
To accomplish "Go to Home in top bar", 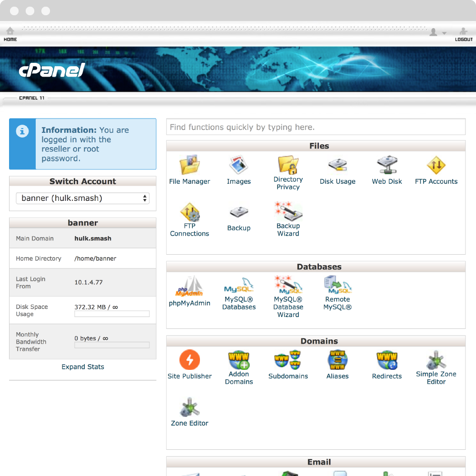I will [10, 34].
